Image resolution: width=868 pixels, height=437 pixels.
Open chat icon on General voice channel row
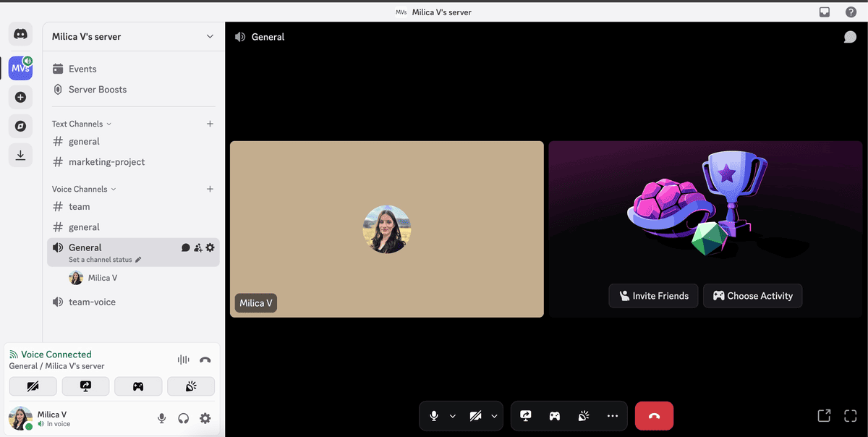point(185,247)
